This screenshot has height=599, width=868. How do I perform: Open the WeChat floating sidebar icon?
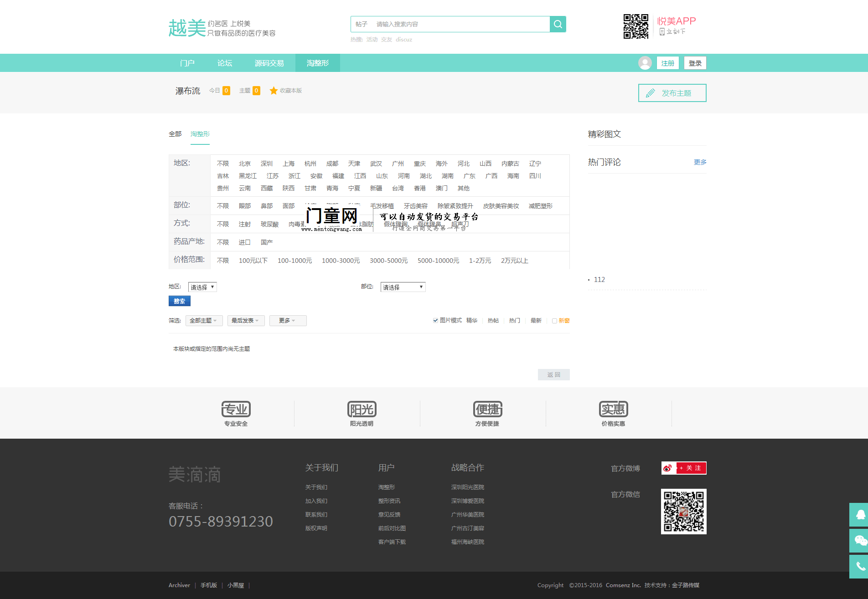pos(858,541)
